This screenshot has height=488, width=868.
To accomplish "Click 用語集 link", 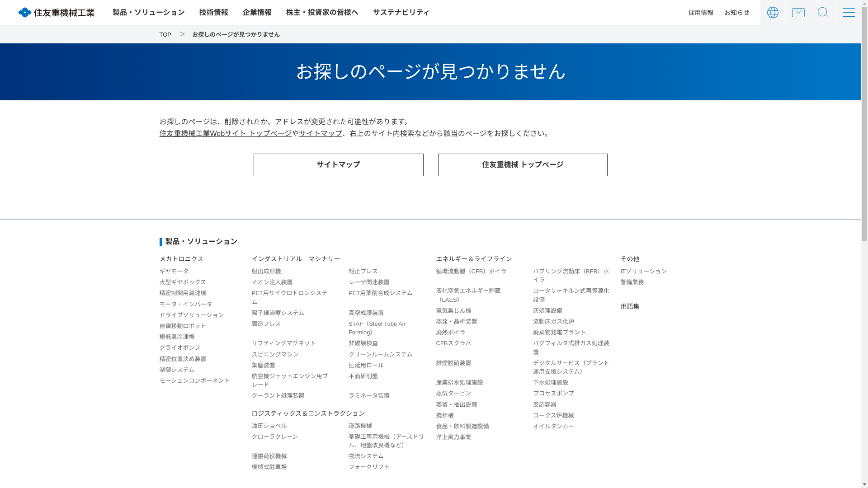I will pos(630,306).
